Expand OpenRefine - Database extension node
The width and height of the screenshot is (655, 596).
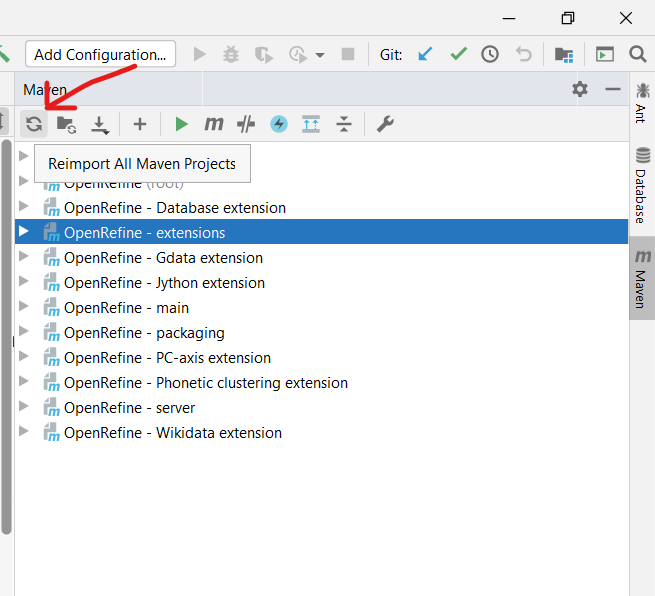(24, 207)
